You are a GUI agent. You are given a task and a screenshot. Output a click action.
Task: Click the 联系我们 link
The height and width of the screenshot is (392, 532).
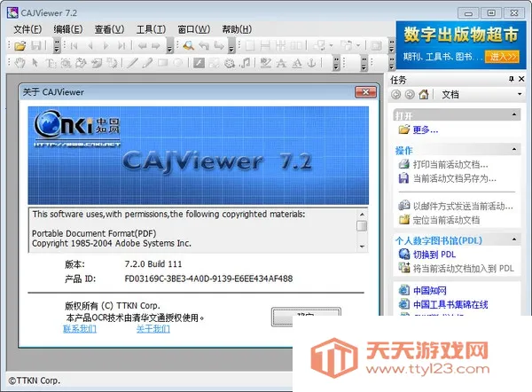(80, 328)
